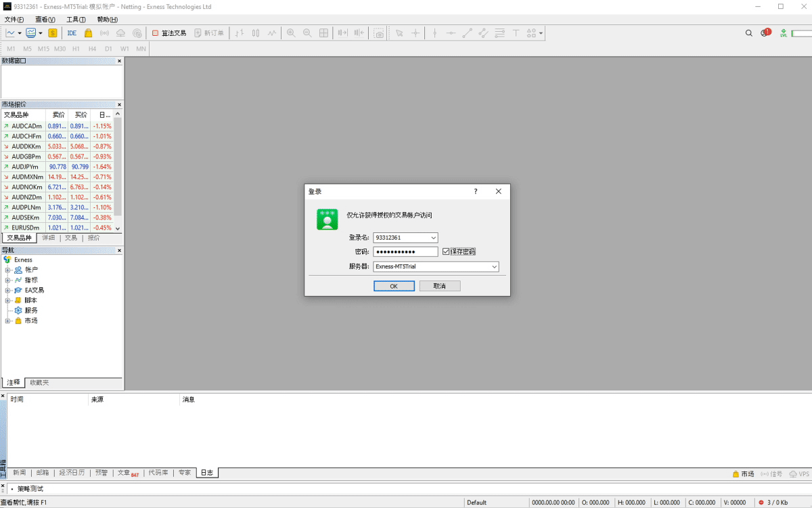812x508 pixels.
Task: Click the tile windows grid icon
Action: 323,33
